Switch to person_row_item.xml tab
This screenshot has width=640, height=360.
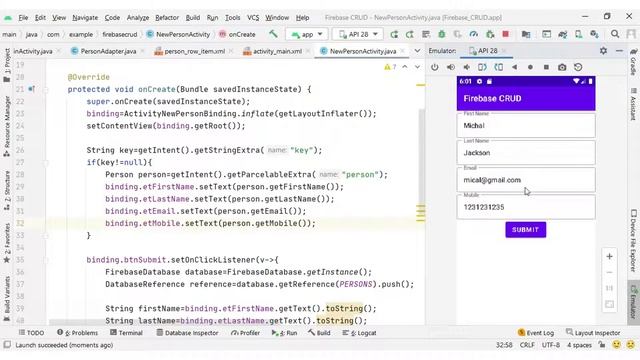point(194,51)
